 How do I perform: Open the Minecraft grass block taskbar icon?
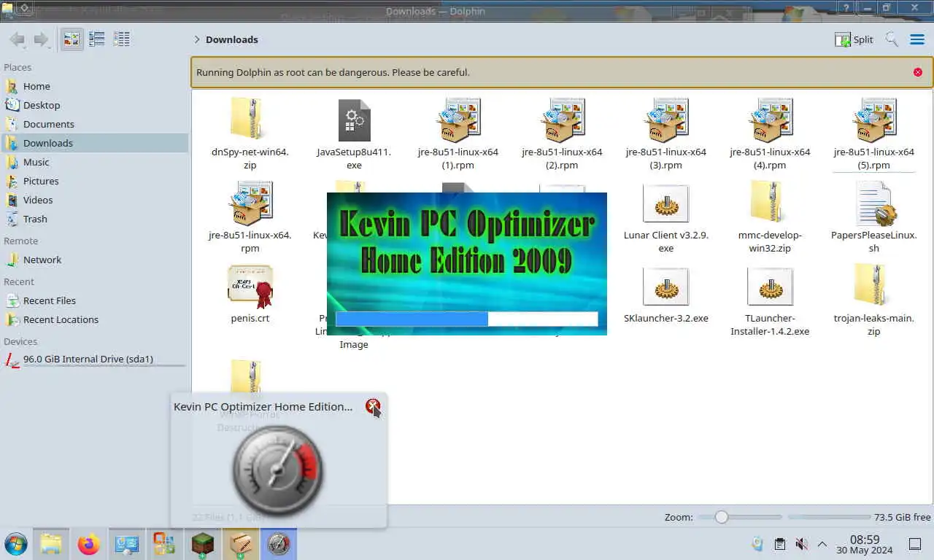(202, 544)
